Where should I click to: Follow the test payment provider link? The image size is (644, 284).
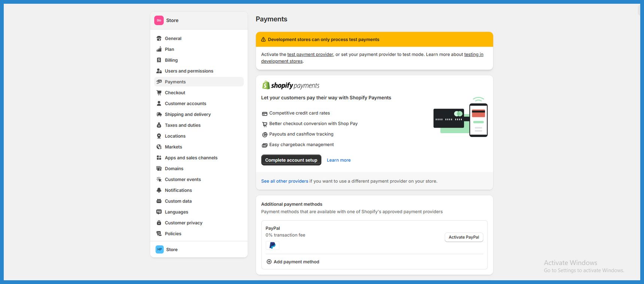tap(310, 55)
